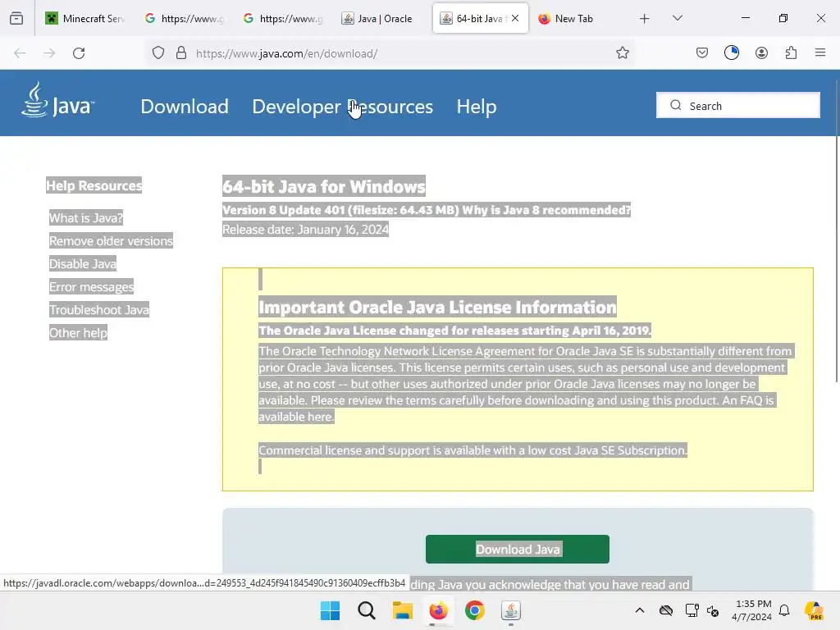Open the Firefox application menu
Screen dimensions: 840x630
point(819,52)
